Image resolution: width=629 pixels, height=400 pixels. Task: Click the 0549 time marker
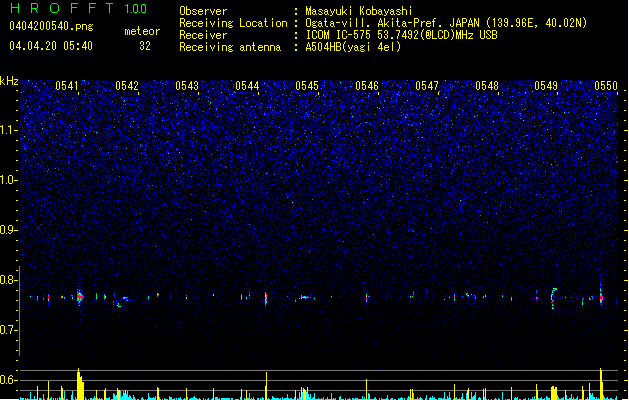[x=546, y=86]
